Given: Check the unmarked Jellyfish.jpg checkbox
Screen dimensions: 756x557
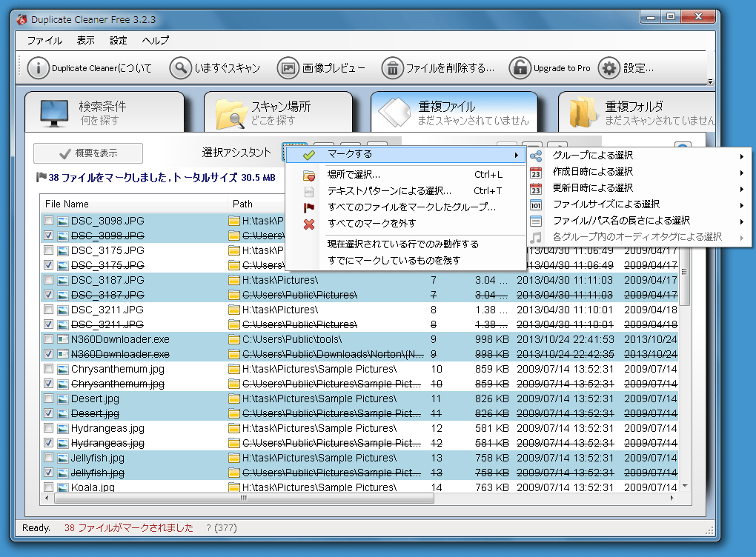Looking at the screenshot, I should coord(48,458).
